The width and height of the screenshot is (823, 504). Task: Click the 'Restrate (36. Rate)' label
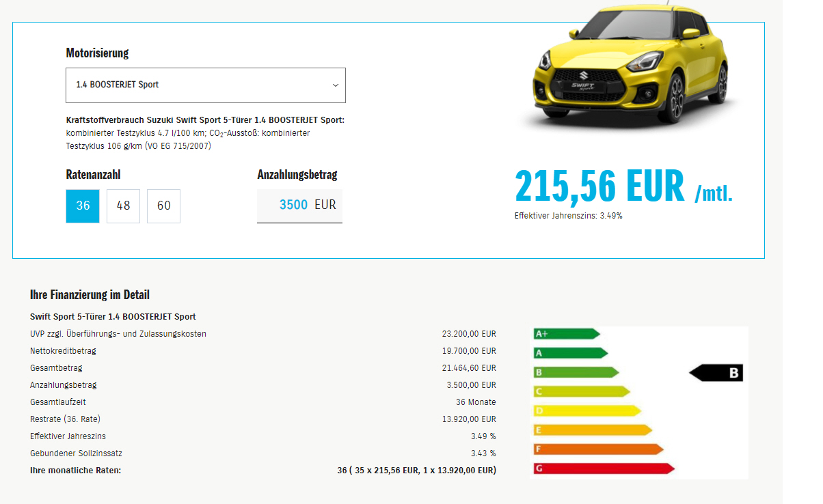click(x=65, y=419)
